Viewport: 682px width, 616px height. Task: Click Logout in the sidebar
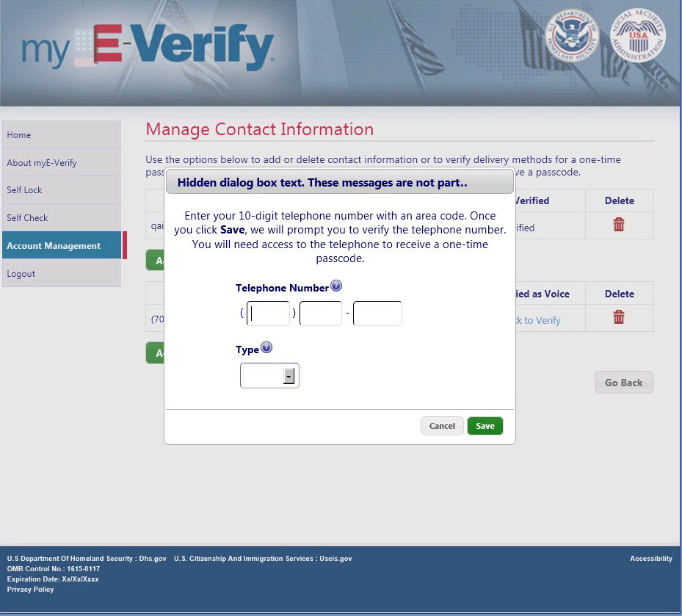point(62,274)
